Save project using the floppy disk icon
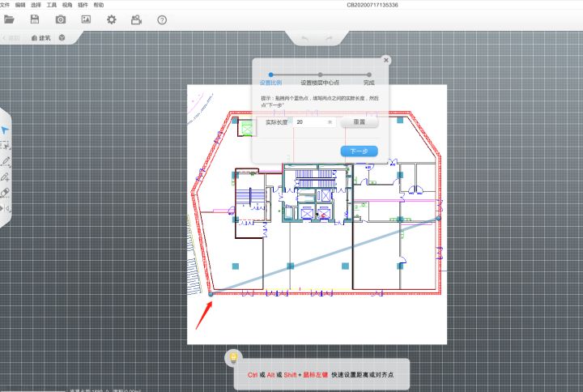 35,19
